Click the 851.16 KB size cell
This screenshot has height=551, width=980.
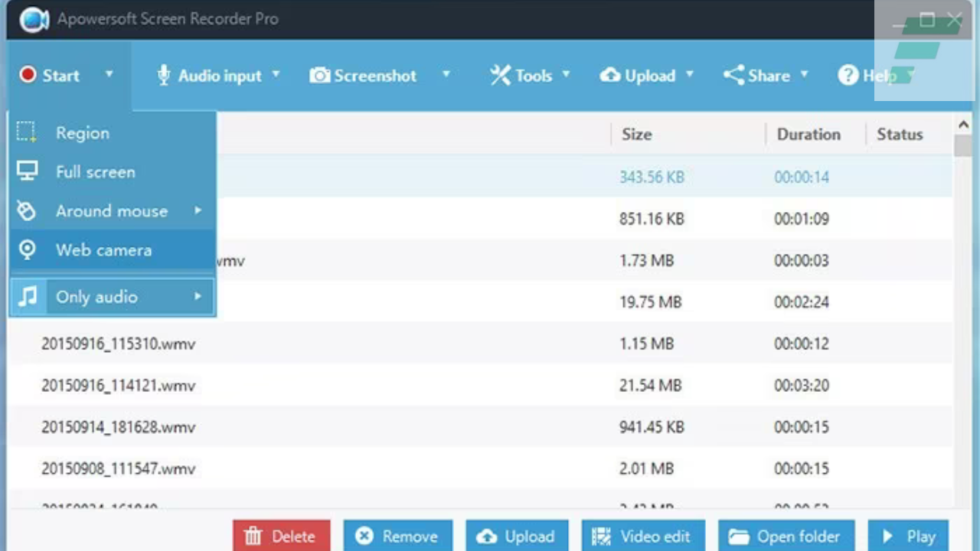[652, 219]
